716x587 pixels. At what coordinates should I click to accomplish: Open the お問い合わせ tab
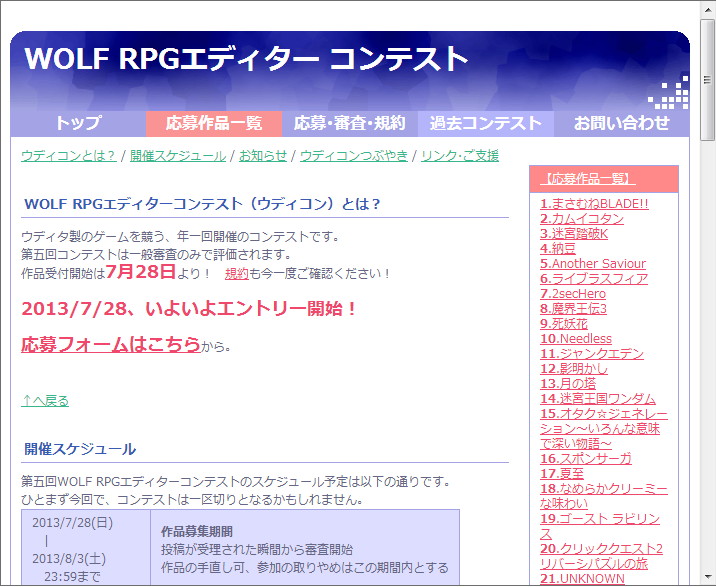click(621, 123)
